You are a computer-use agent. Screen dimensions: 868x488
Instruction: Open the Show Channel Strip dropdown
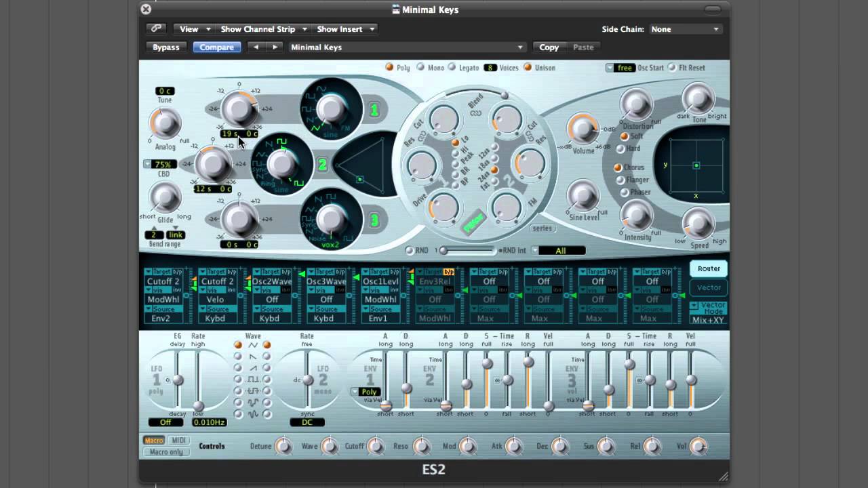tap(263, 28)
